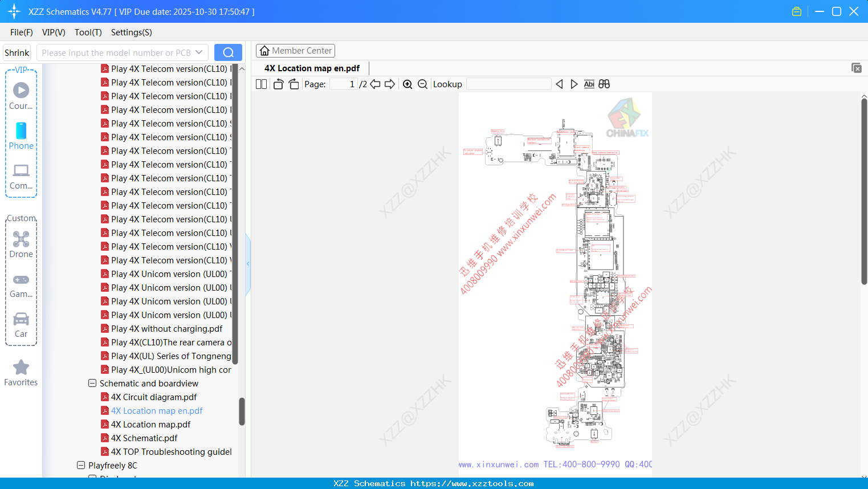Click the XZZ Schematics logo icon
This screenshot has width=868, height=489.
click(14, 11)
